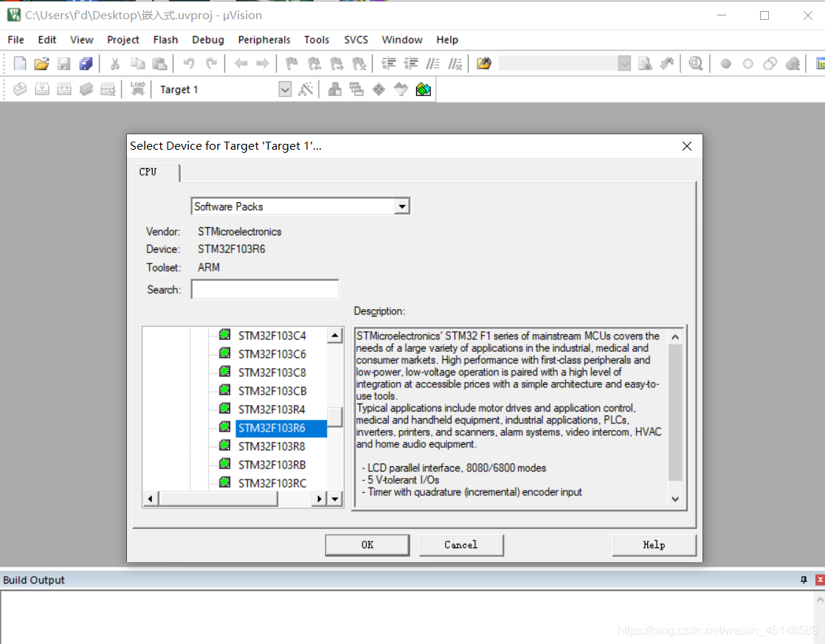
Task: Click description scroll up arrow
Action: [675, 336]
